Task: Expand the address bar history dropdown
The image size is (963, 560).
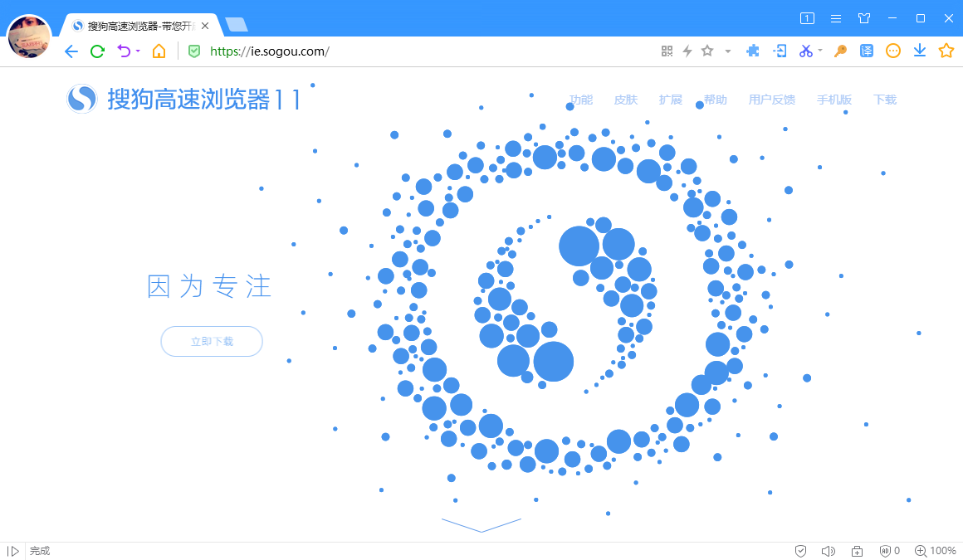Action: pyautogui.click(x=728, y=51)
